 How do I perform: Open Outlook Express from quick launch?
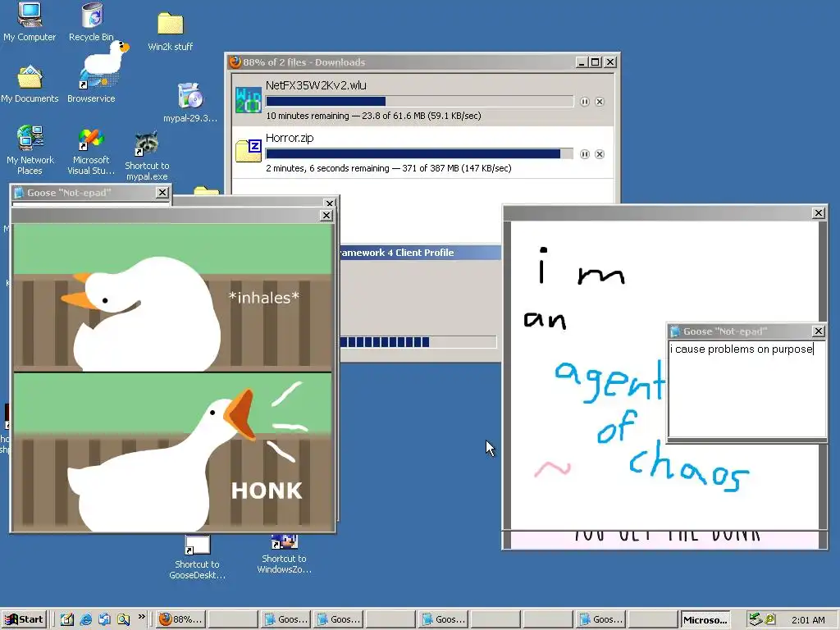point(104,619)
